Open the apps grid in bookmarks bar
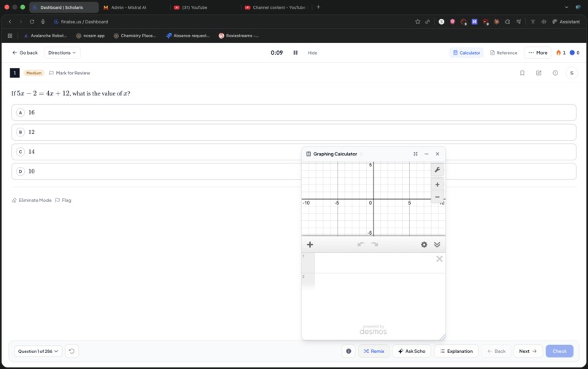This screenshot has height=369, width=588. [x=10, y=36]
